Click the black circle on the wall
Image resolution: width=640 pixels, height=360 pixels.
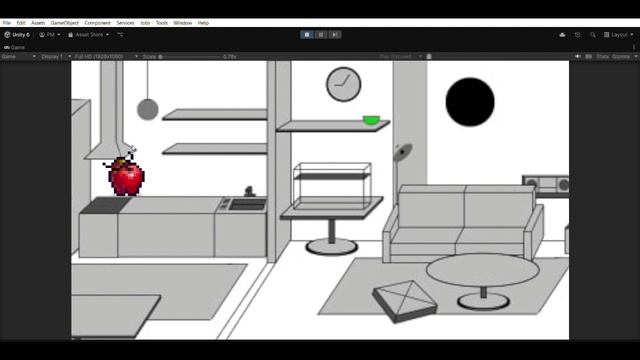[470, 102]
